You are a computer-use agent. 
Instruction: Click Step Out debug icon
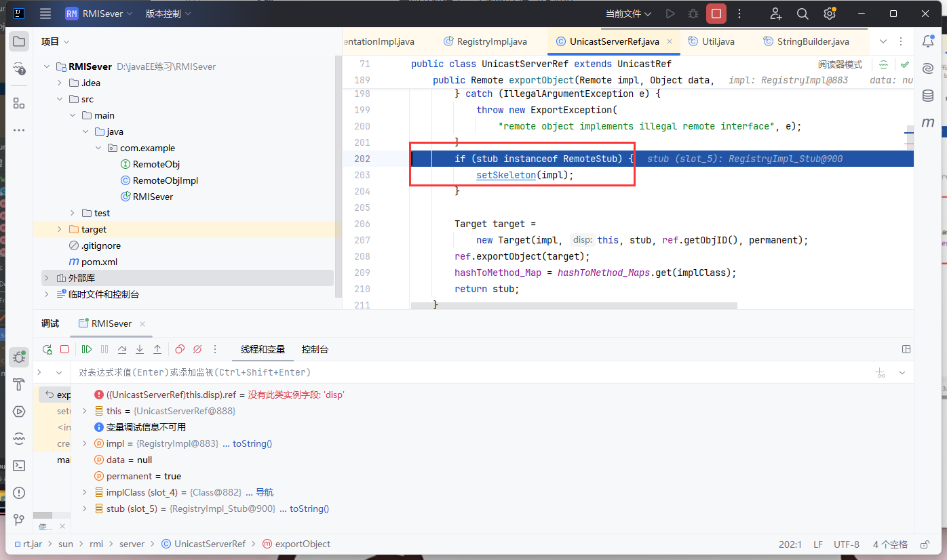tap(157, 349)
